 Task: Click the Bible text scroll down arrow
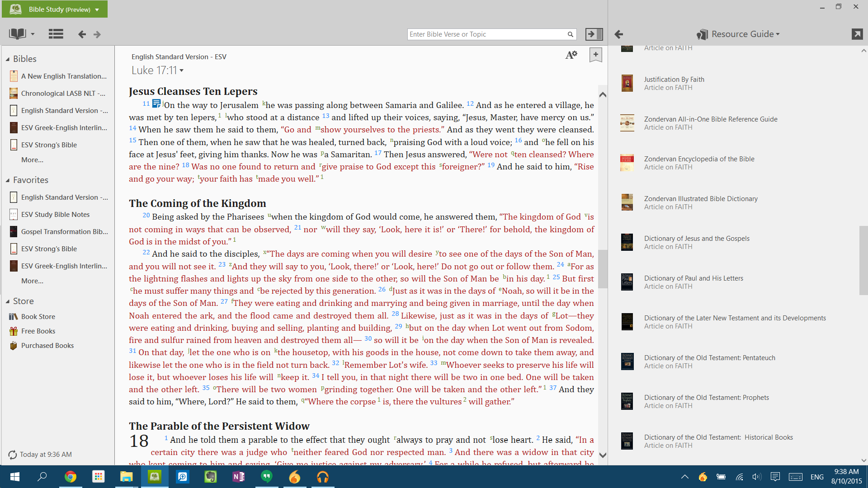point(603,455)
